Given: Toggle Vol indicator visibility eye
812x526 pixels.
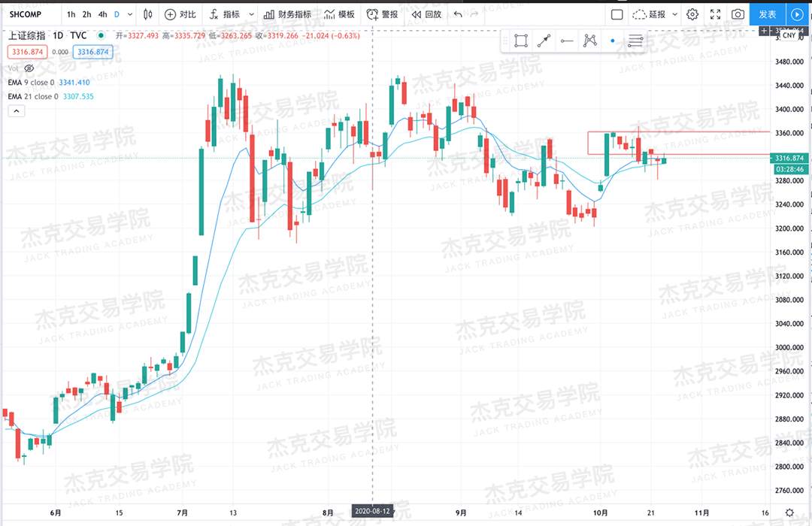Looking at the screenshot, I should (29, 68).
